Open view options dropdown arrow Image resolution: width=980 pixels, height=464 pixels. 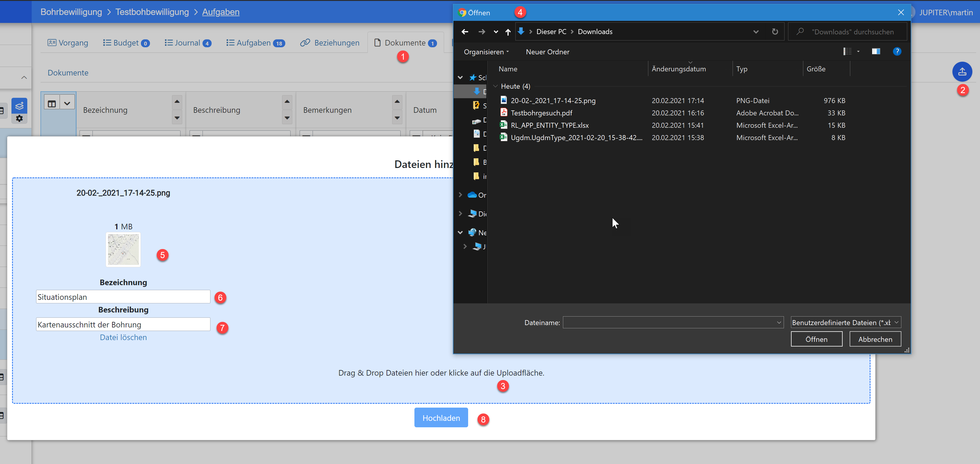(858, 51)
